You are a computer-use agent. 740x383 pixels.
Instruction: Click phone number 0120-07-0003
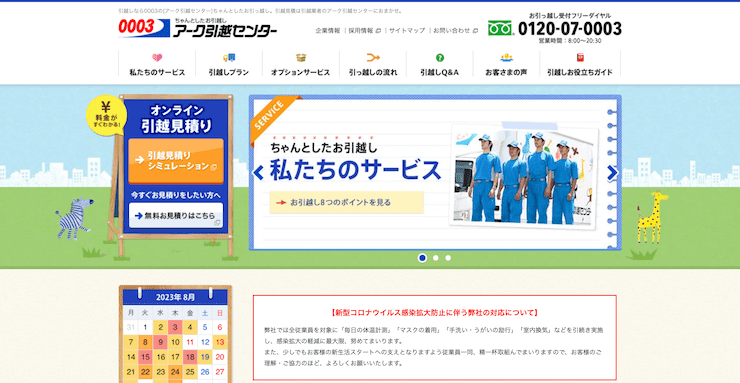pyautogui.click(x=570, y=29)
